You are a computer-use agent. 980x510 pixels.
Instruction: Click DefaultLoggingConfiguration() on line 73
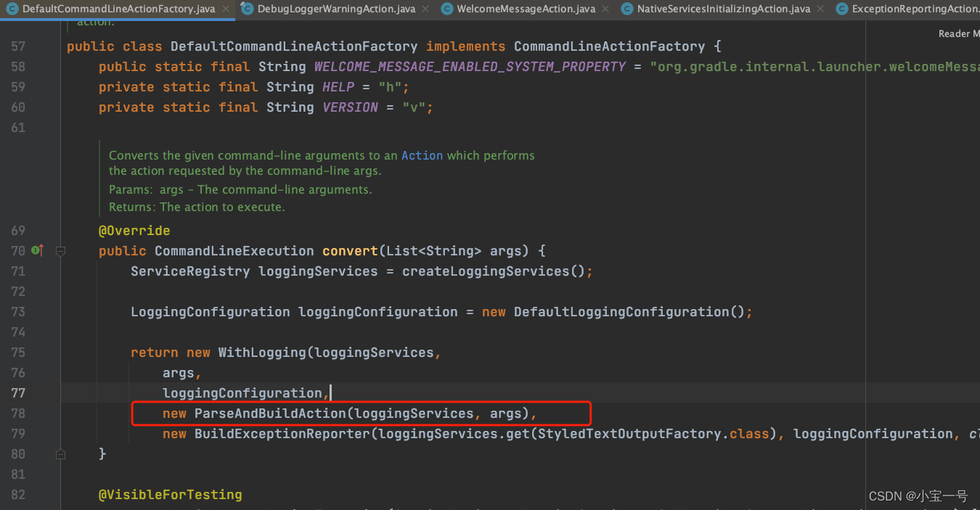[x=629, y=312]
